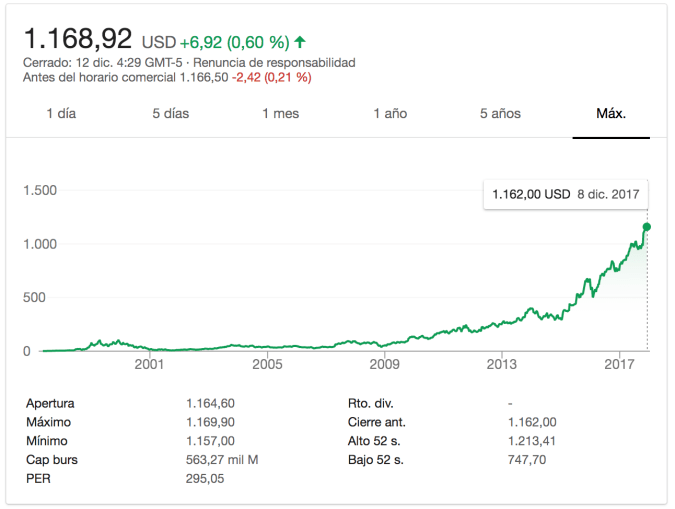Viewport: 675px width, 509px height.
Task: Click the 2009 x-axis label
Action: [x=384, y=364]
